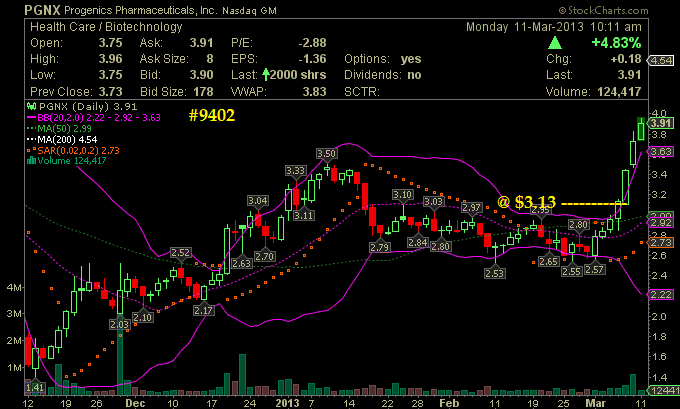Click the green up-triangle change indicator
Image resolution: width=680 pixels, height=409 pixels.
pos(553,44)
